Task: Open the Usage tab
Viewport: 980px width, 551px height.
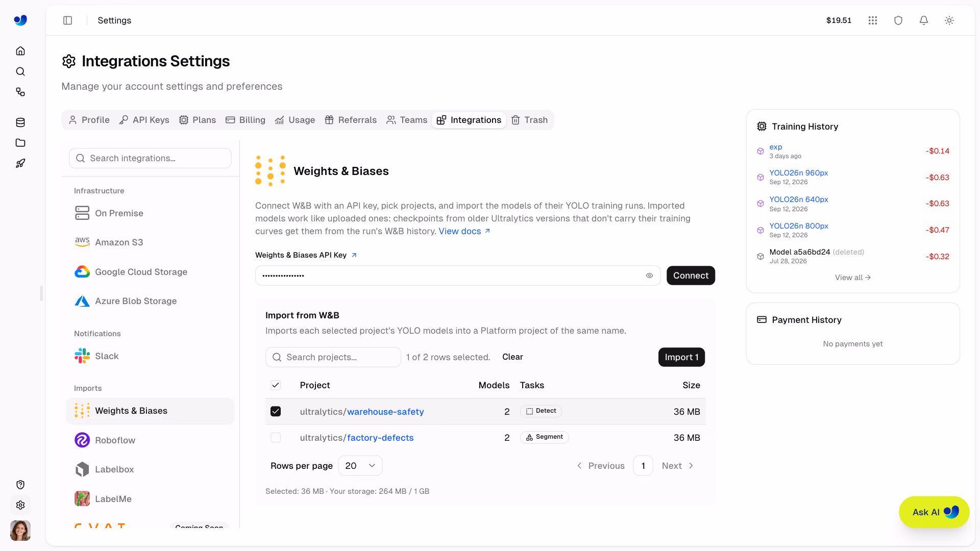Action: click(x=295, y=120)
